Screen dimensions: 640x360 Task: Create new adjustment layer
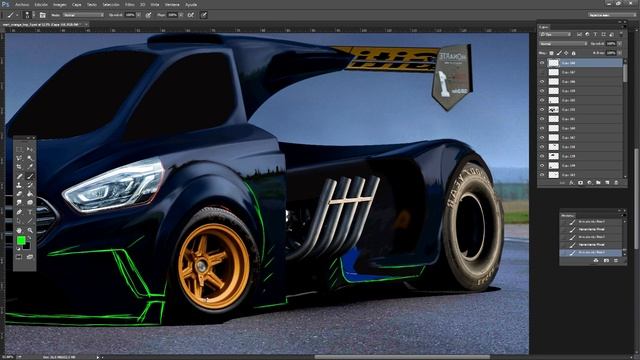pyautogui.click(x=589, y=182)
